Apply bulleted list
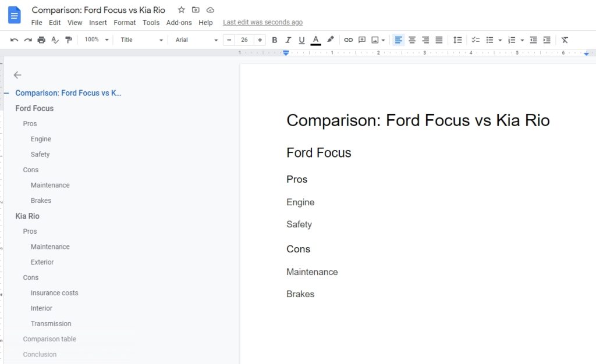The width and height of the screenshot is (596, 364). point(489,40)
